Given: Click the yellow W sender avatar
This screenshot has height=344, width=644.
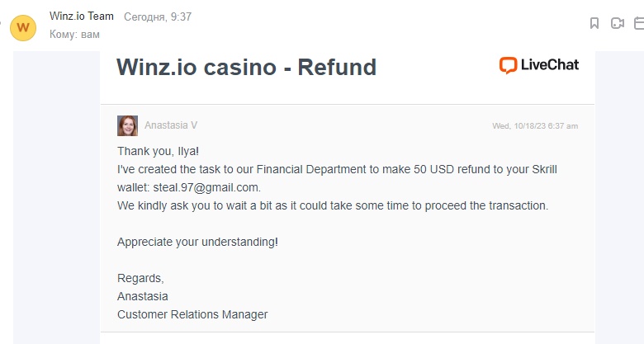Looking at the screenshot, I should pyautogui.click(x=23, y=28).
